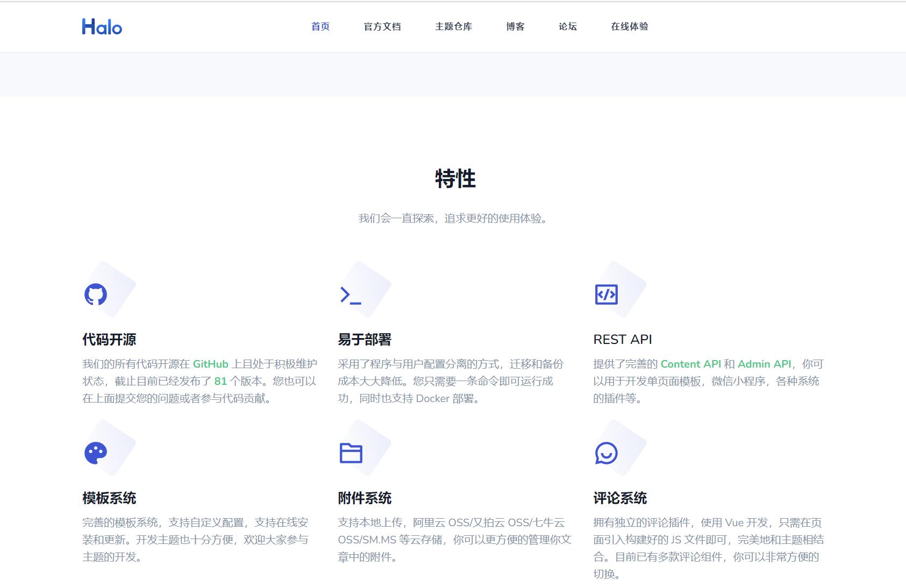Click the green GitHub link in 代码开源 text
This screenshot has height=588, width=906.
pyautogui.click(x=211, y=363)
